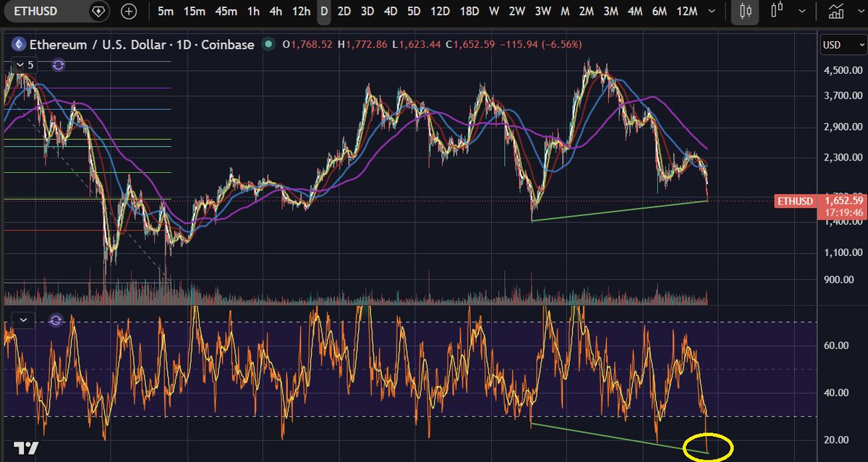Image resolution: width=868 pixels, height=462 pixels.
Task: Click the 60.00 RSI axis label
Action: click(835, 346)
